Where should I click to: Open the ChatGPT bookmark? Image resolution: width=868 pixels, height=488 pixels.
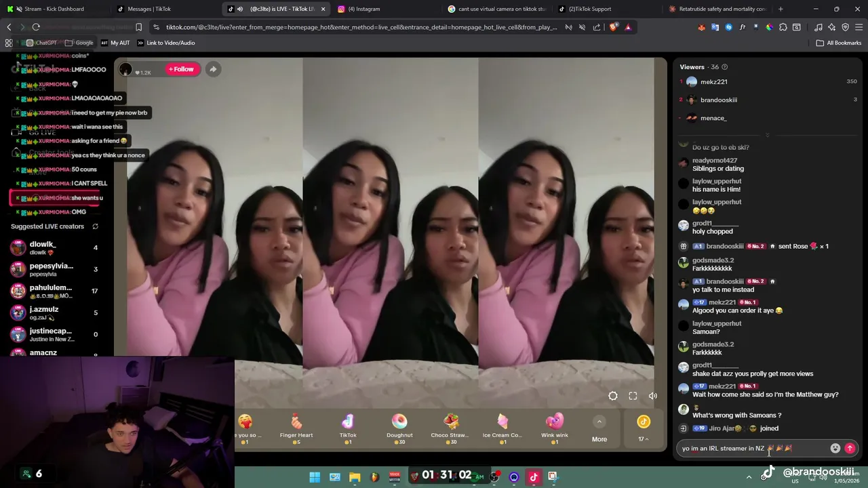click(41, 43)
